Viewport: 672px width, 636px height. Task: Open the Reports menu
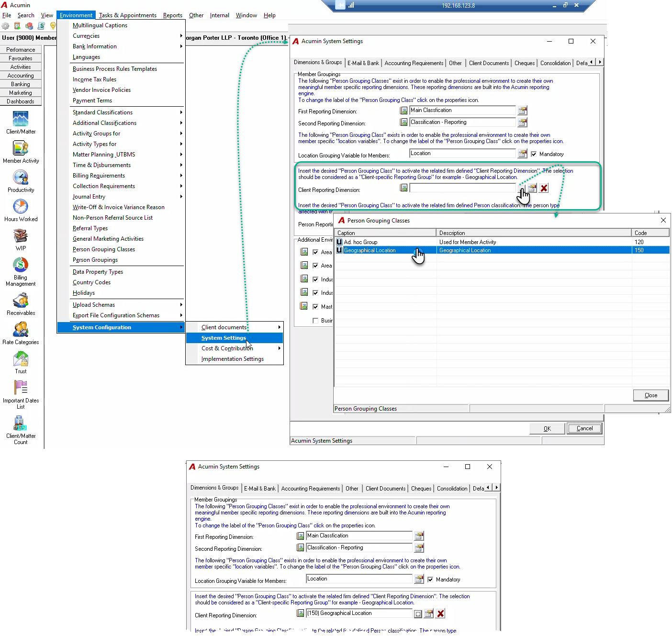[x=173, y=15]
